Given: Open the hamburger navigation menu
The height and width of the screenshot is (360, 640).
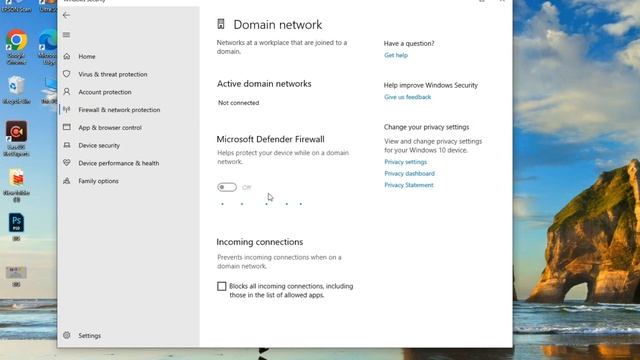Looking at the screenshot, I should tap(66, 35).
